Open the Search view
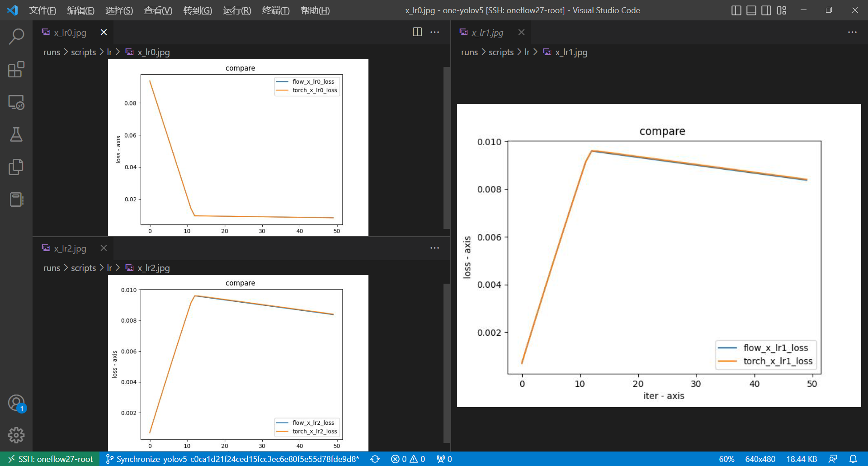This screenshot has width=868, height=466. pos(17,36)
